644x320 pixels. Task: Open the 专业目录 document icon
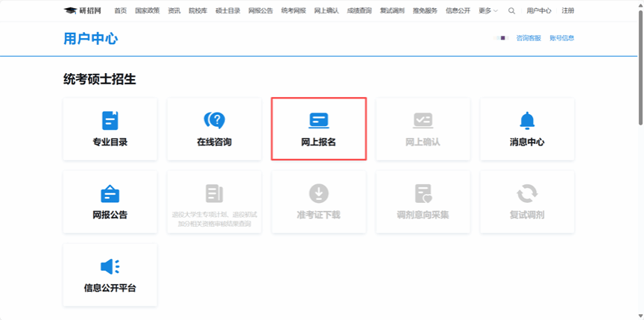[x=110, y=120]
